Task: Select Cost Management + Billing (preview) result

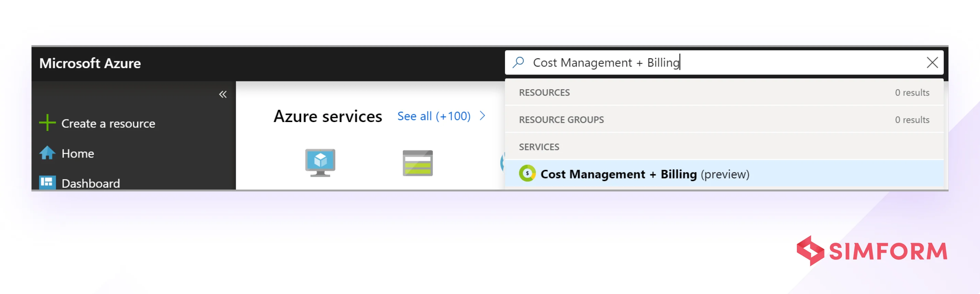Action: (724, 174)
